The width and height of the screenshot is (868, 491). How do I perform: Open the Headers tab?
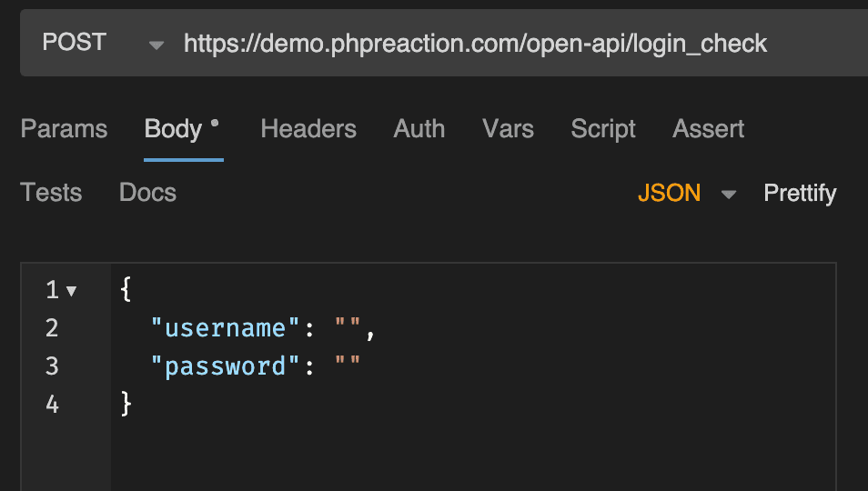[308, 129]
